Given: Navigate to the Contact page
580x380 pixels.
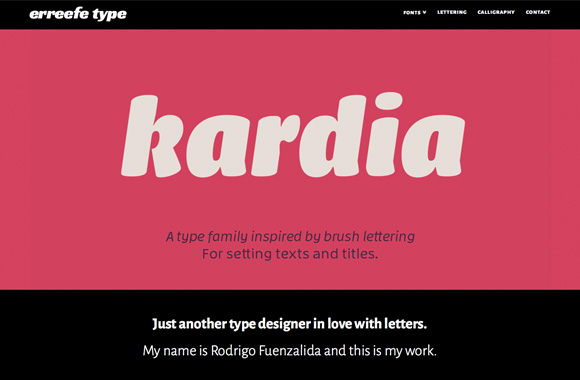Looking at the screenshot, I should click(538, 12).
